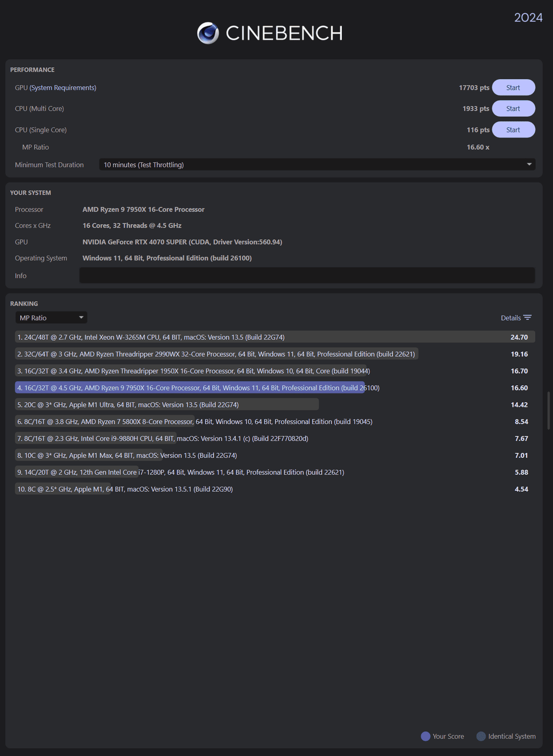Click the single core score 116 pts

pos(478,130)
